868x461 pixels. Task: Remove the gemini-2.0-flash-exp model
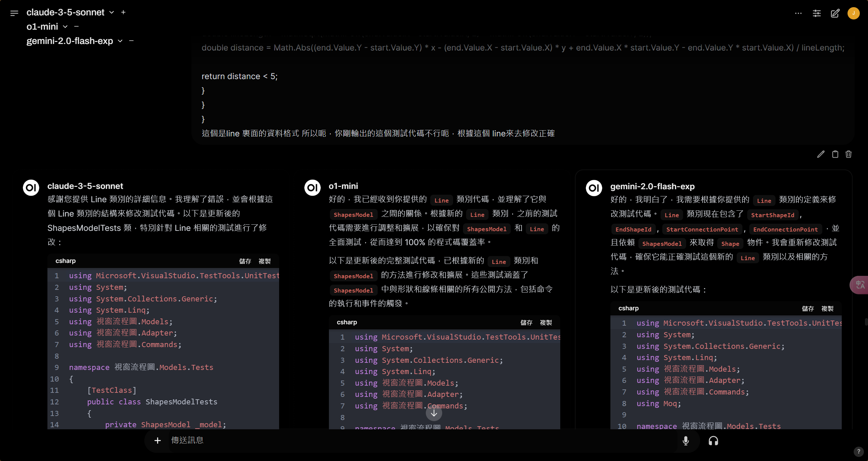[131, 41]
